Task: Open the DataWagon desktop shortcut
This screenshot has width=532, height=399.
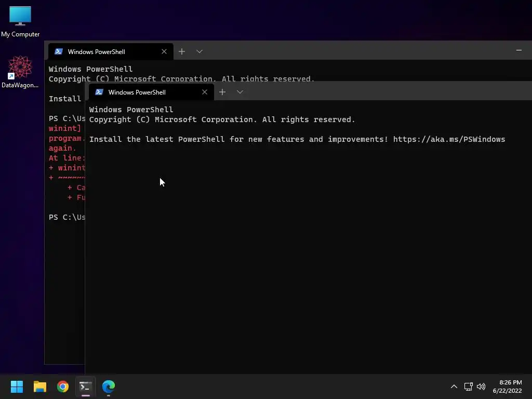Action: pyautogui.click(x=20, y=72)
